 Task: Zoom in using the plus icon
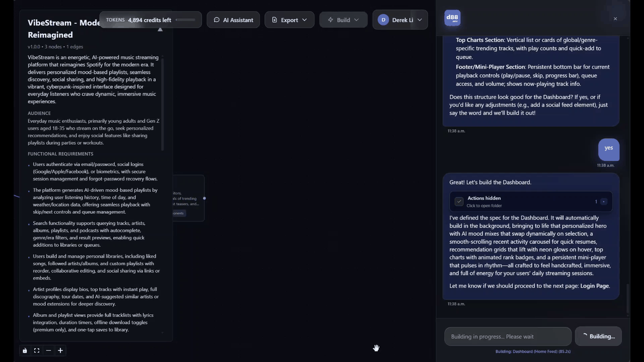60,350
